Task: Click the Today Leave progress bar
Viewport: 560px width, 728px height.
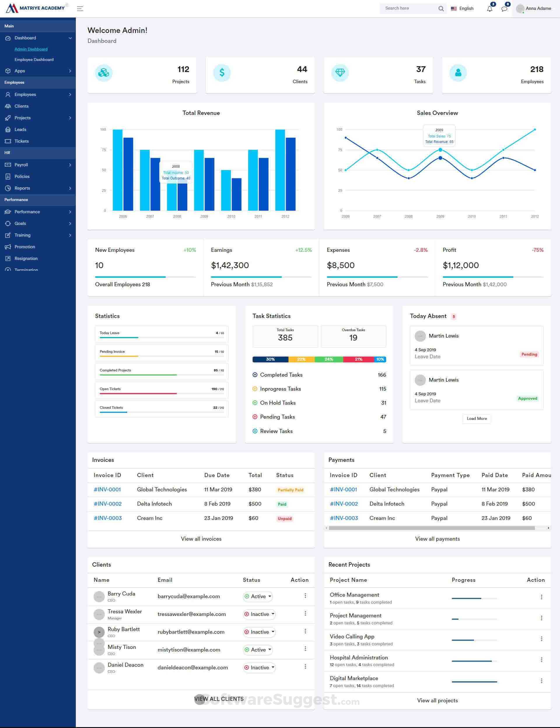Action: coord(162,338)
